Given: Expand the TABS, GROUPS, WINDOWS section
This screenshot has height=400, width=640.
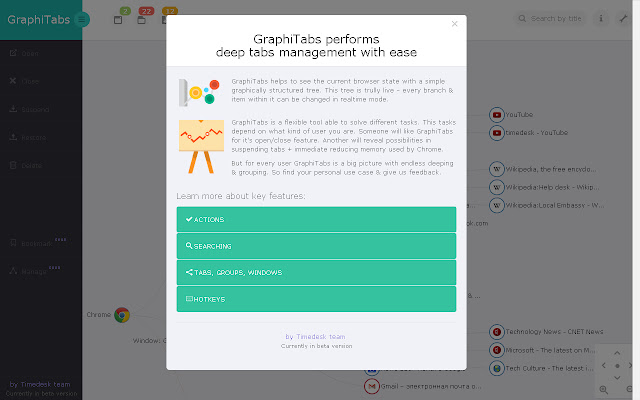Looking at the screenshot, I should [316, 272].
